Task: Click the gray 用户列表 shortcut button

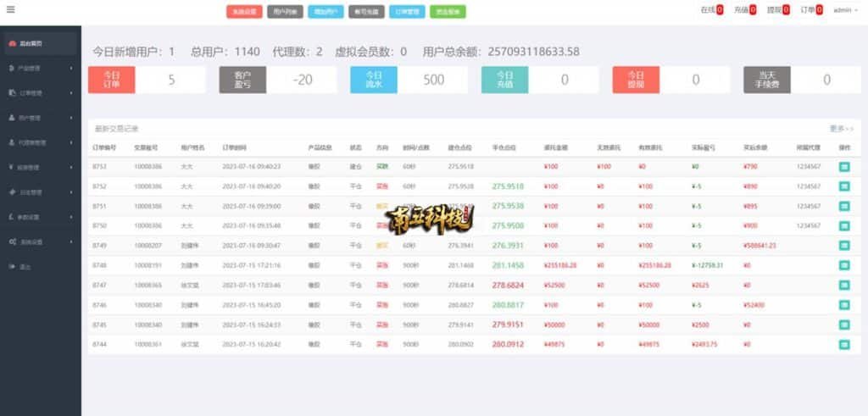Action: pyautogui.click(x=285, y=12)
